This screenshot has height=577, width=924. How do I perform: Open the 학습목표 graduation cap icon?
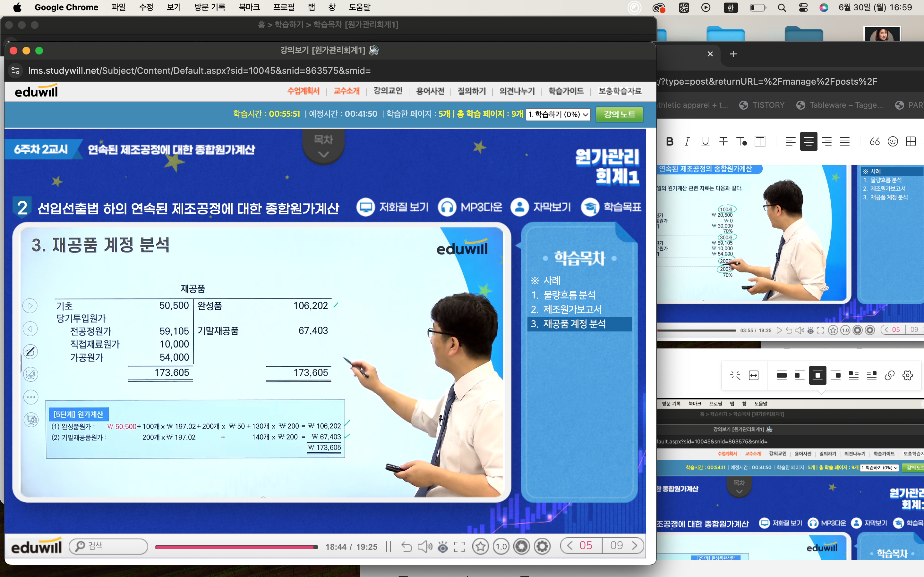point(590,207)
